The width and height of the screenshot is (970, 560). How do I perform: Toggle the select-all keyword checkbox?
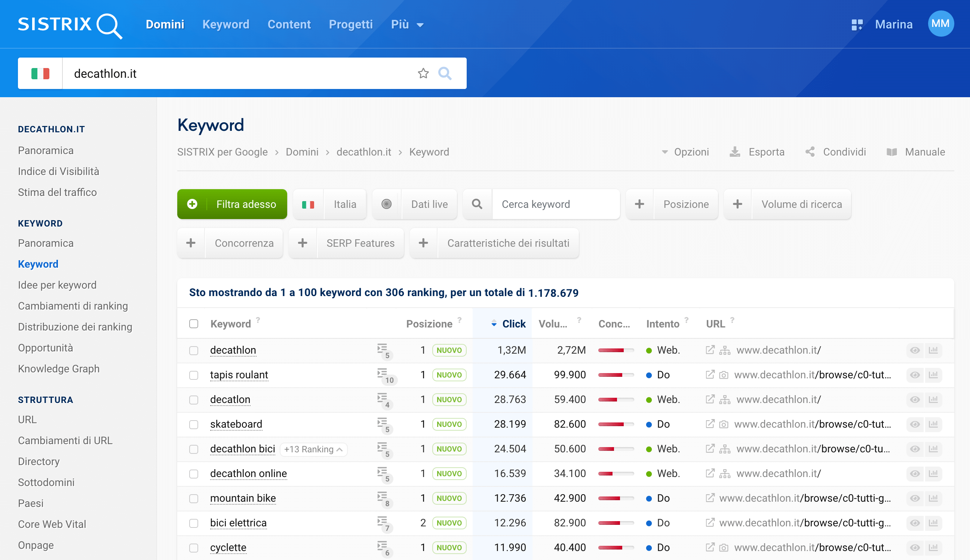(x=193, y=324)
